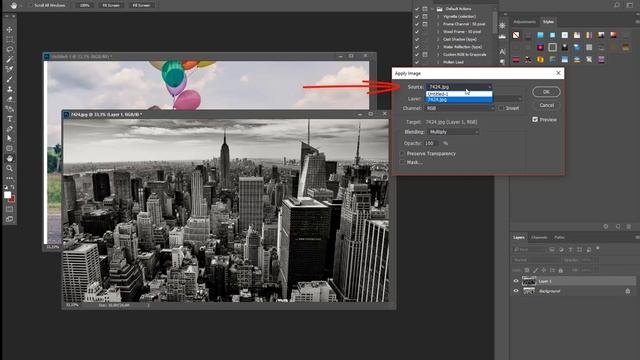Viewport: 640px width, 360px height.
Task: Switch to the Styles tab
Action: pyautogui.click(x=548, y=22)
